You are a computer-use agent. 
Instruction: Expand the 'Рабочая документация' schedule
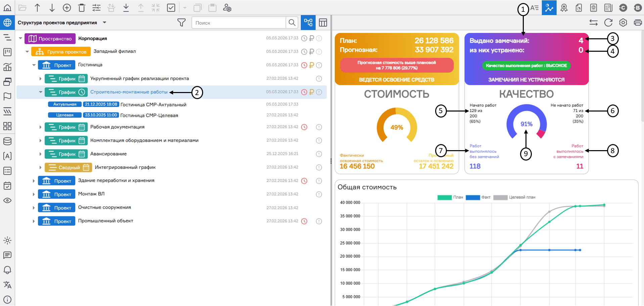[40, 127]
